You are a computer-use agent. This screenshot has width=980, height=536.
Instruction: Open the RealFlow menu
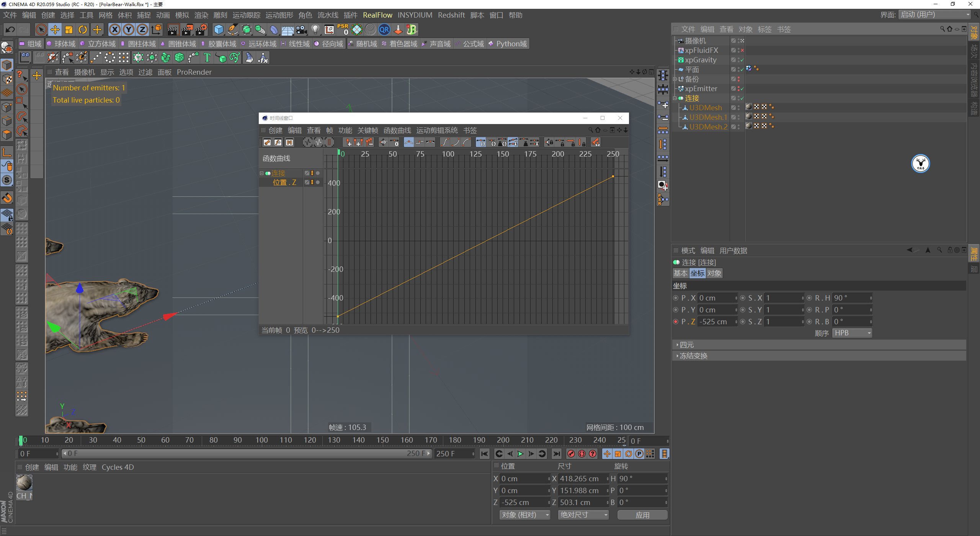click(x=377, y=15)
